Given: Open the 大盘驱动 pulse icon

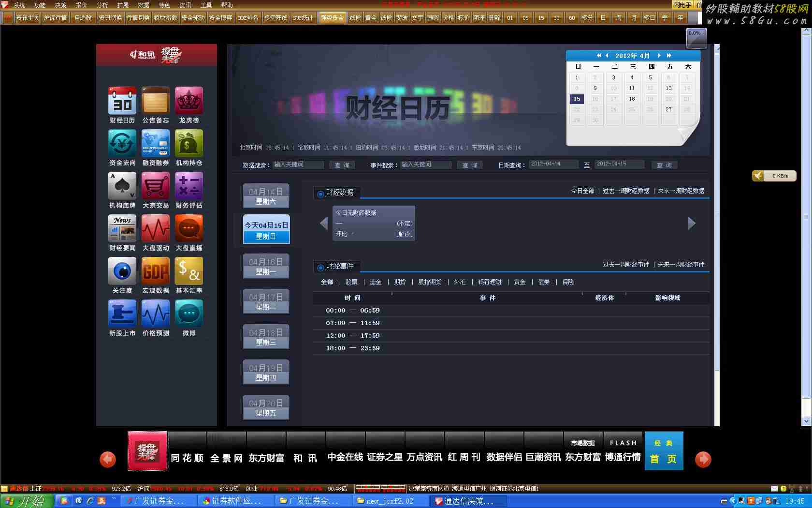Looking at the screenshot, I should tap(156, 228).
